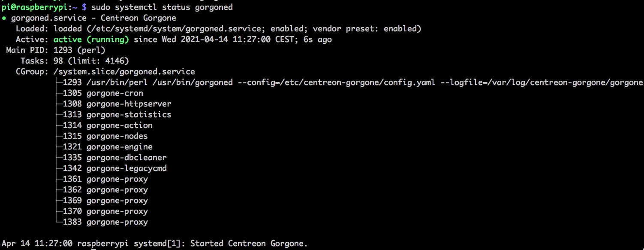Click the "Started Centreon Gorgone" log line
644x250 pixels.
coord(249,244)
